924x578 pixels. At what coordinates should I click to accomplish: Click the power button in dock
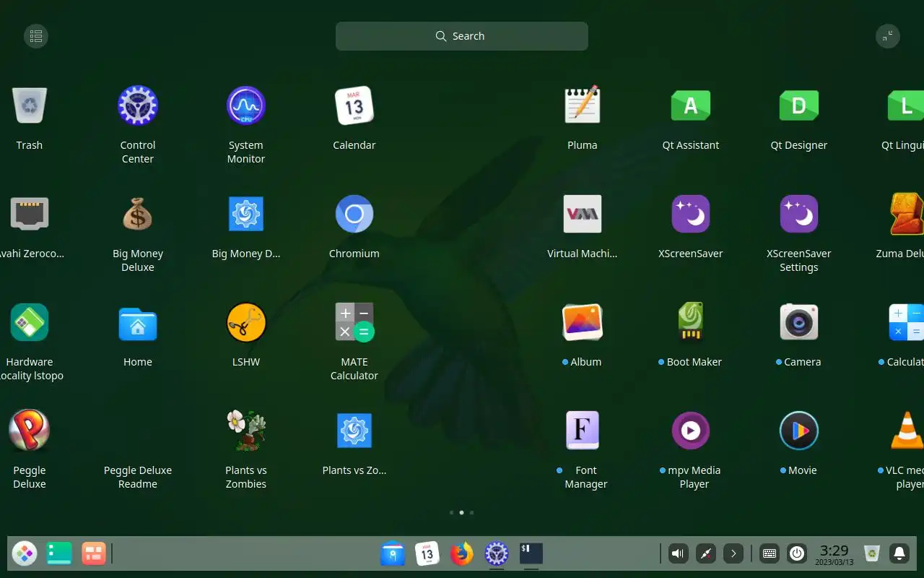(797, 554)
